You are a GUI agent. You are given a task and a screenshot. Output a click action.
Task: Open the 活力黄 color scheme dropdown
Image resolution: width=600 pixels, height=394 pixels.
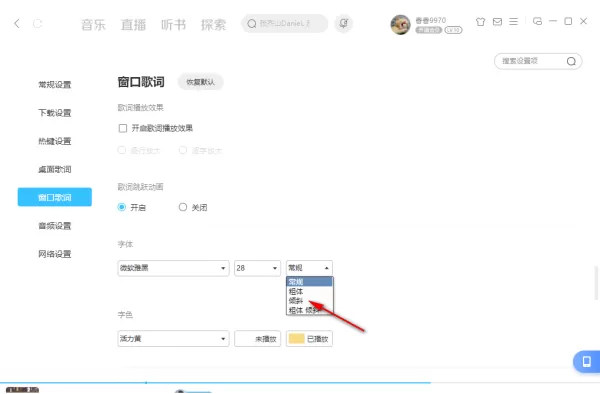point(173,339)
